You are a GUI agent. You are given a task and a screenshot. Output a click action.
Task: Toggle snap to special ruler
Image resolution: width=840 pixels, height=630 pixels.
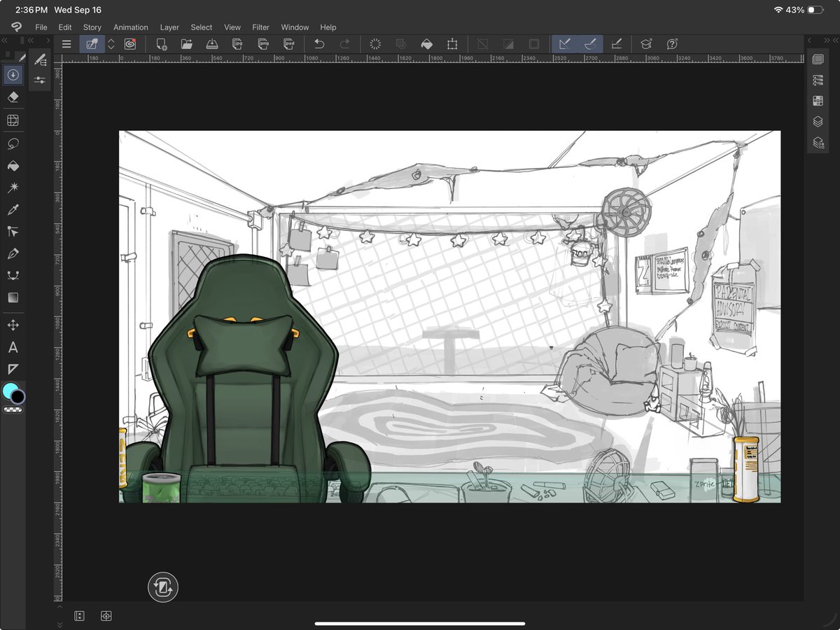click(x=590, y=44)
